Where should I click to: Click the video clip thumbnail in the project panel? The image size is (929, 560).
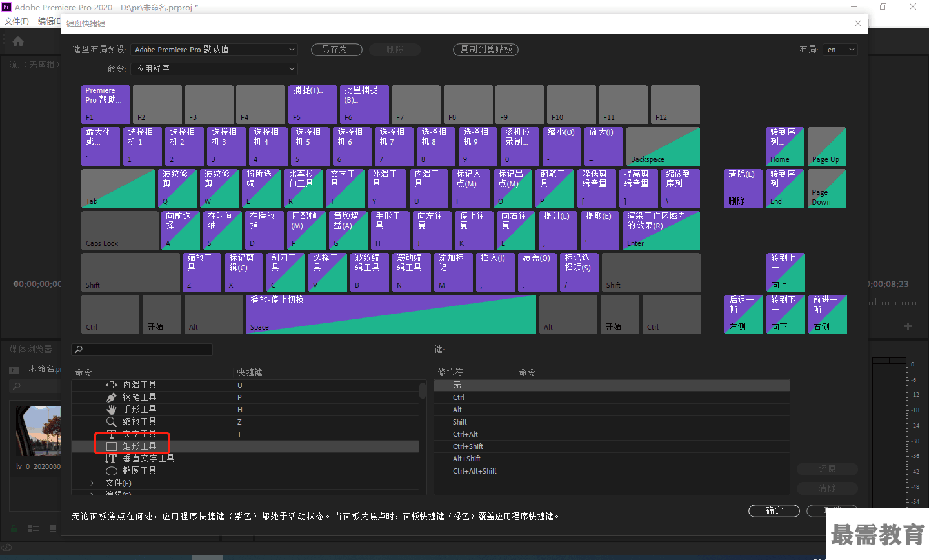tap(38, 431)
